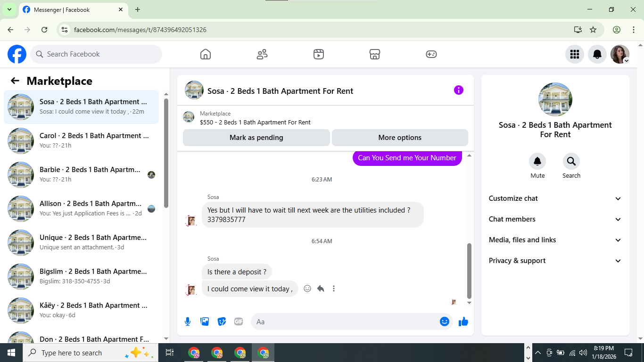Screen dimensions: 644x362
Task: Open the $550 listing link under Marketplace
Action: point(255,122)
